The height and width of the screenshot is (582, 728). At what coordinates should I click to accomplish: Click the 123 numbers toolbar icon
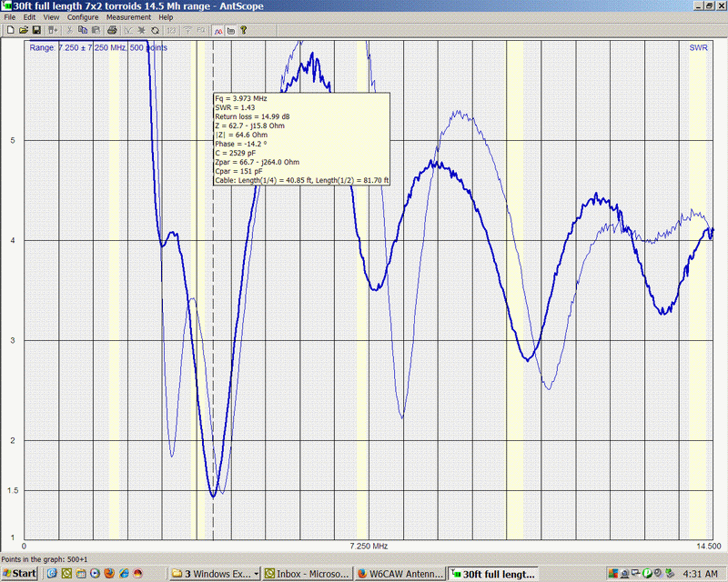pos(171,30)
